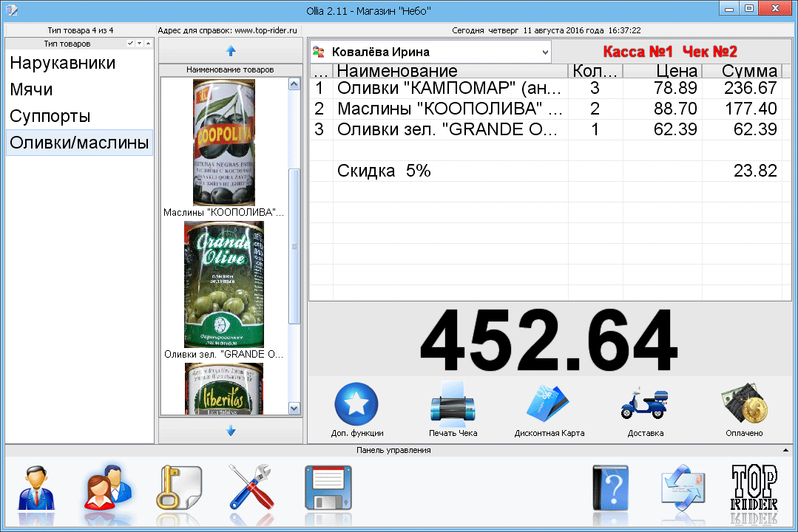Select the Liberitas can thumbnail
The height and width of the screenshot is (532, 798).
pos(224,389)
